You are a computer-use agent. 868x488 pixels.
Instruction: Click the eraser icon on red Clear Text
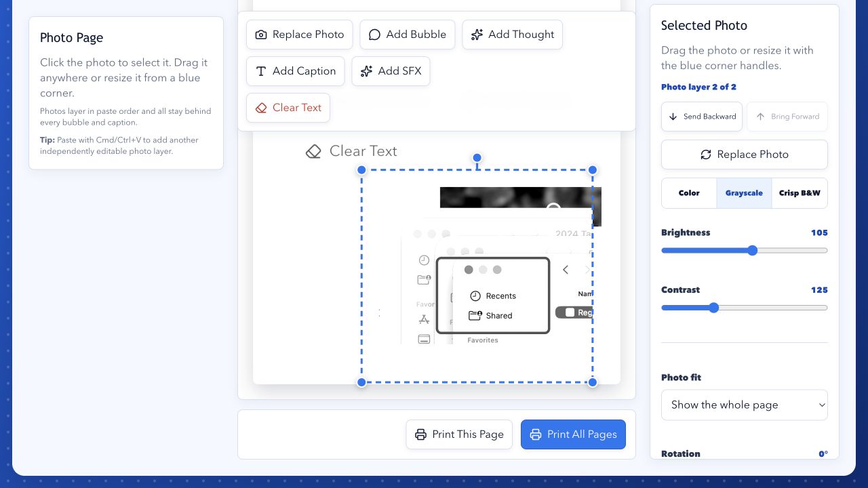click(261, 108)
